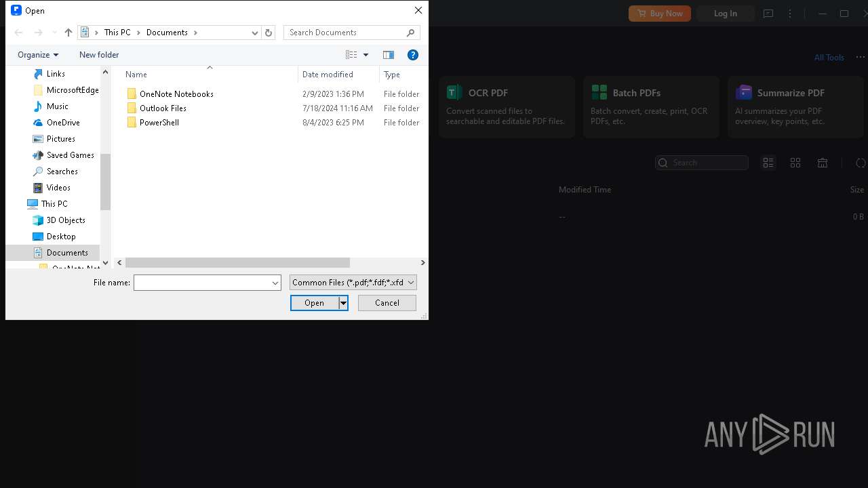This screenshot has height=488, width=868.
Task: Click the recent files Search box
Action: point(702,163)
